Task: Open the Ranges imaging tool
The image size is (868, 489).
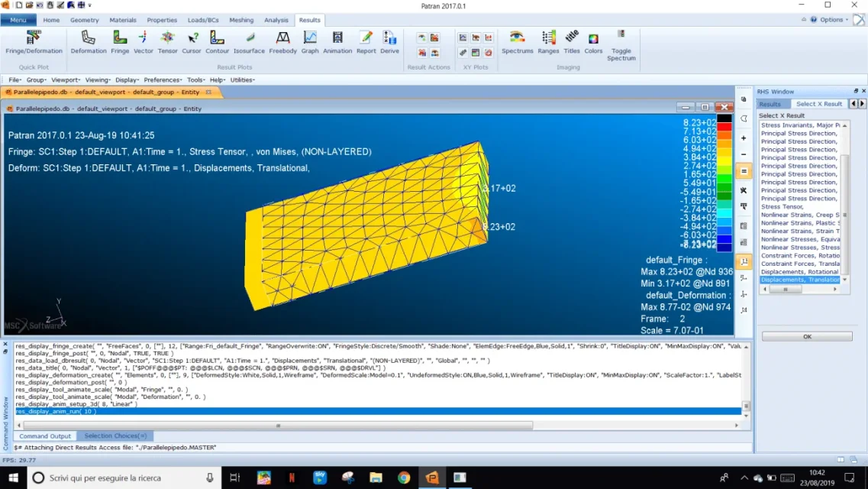Action: click(x=548, y=42)
